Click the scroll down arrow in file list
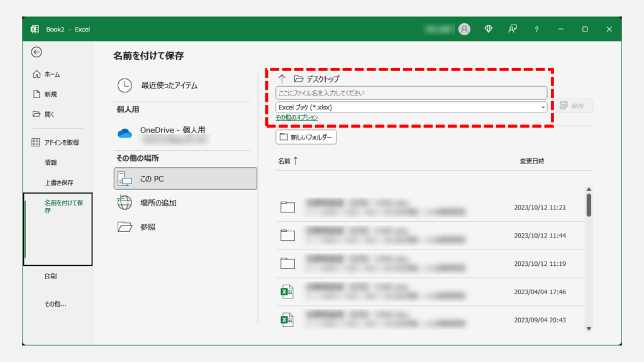 tap(589, 328)
